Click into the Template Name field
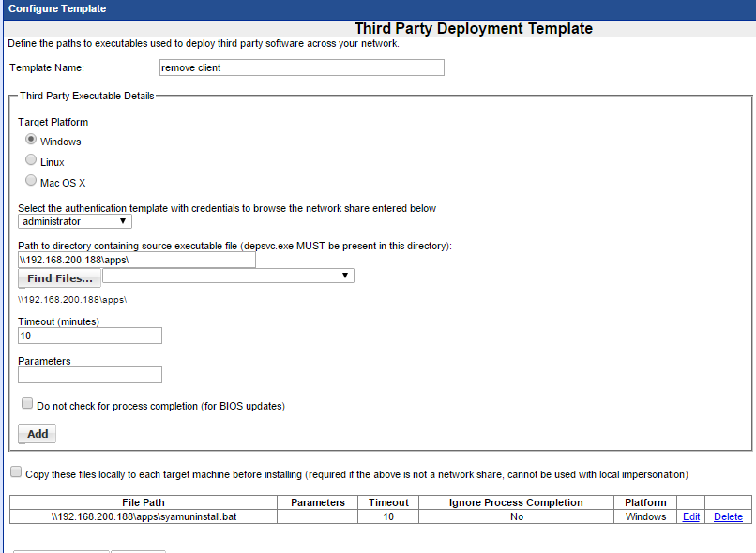756x553 pixels. [x=301, y=67]
